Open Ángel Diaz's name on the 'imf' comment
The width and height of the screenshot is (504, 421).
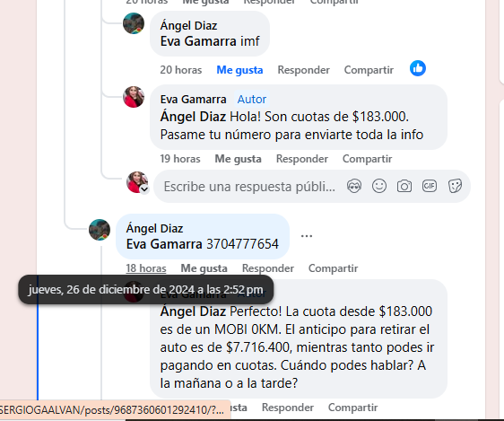pos(188,26)
